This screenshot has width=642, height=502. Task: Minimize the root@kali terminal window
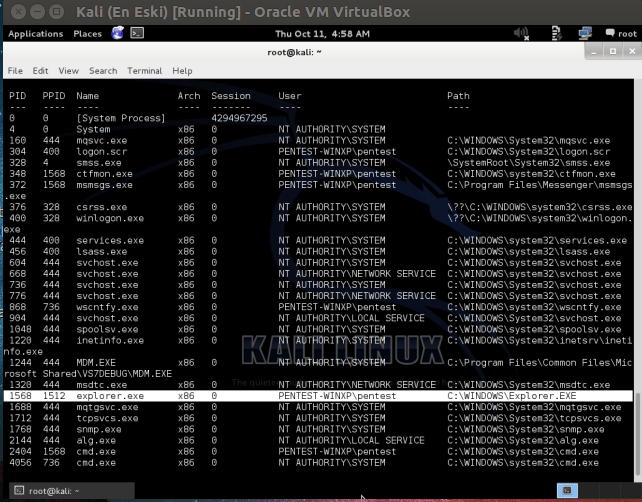pos(593,51)
